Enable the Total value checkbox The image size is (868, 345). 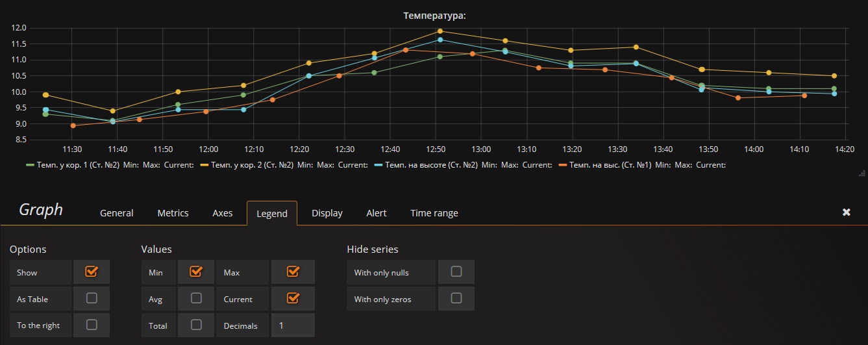[195, 324]
